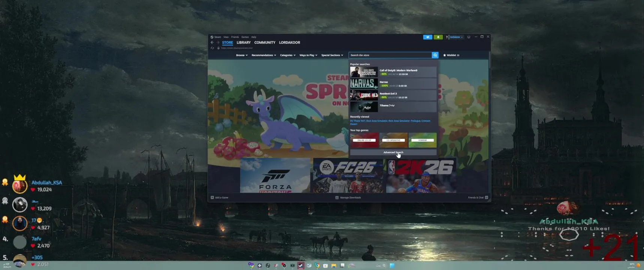The width and height of the screenshot is (644, 270).
Task: Click Add a Game
Action: pyautogui.click(x=221, y=197)
